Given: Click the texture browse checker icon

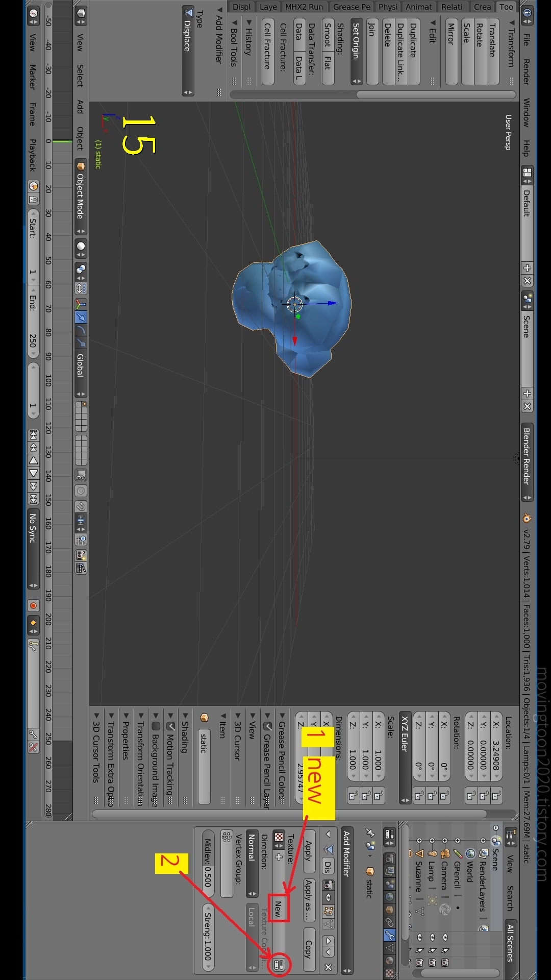Looking at the screenshot, I should point(279,840).
